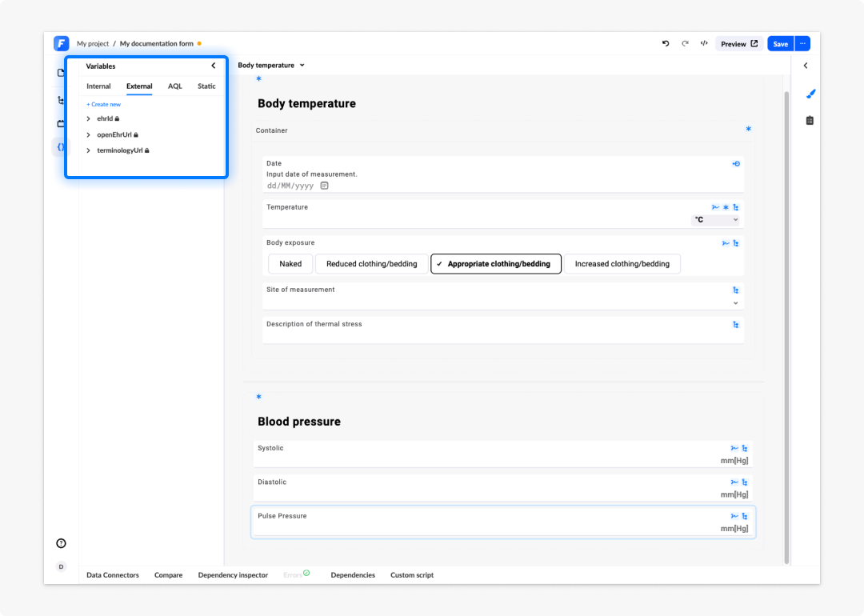This screenshot has width=864, height=616.
Task: Switch to the Internal variables tab
Action: 98,86
